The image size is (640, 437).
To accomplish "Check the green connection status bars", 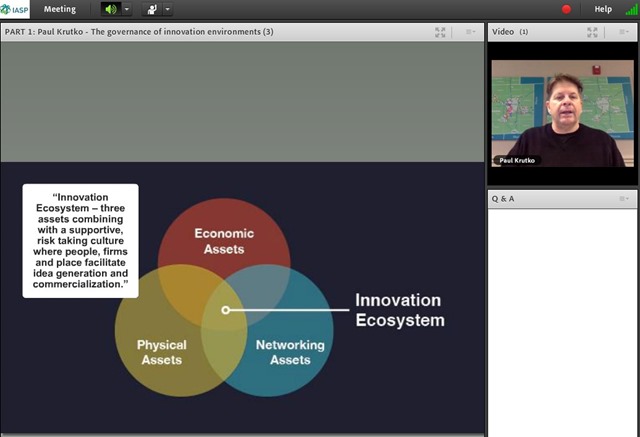I will 631,9.
